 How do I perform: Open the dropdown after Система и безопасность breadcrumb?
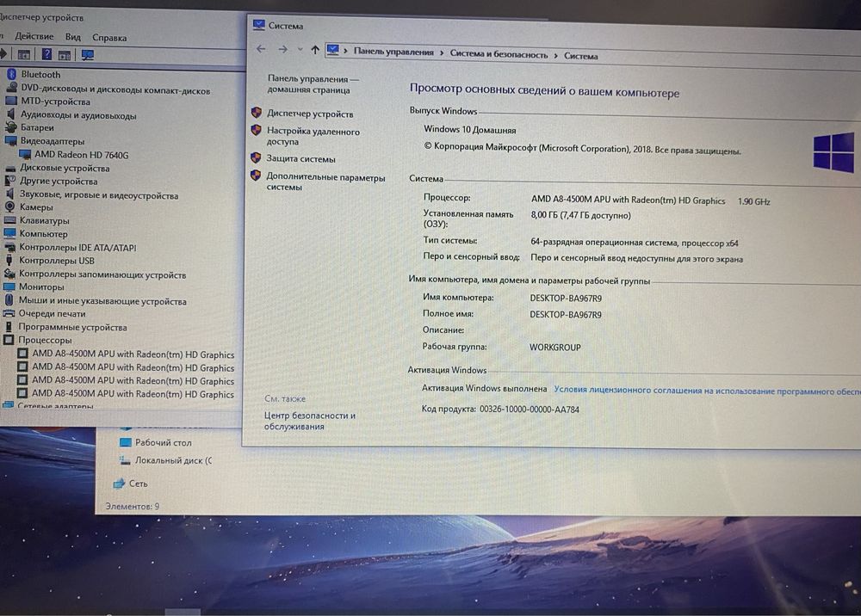(x=555, y=55)
